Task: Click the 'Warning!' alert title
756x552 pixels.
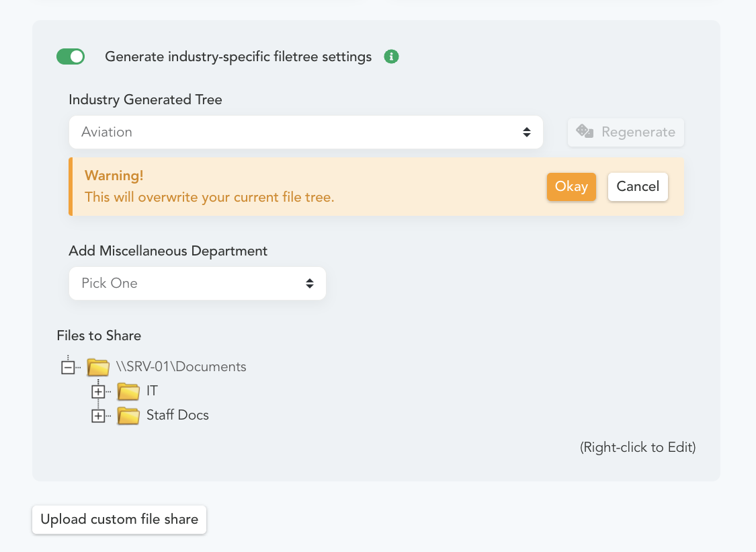Action: 114,175
